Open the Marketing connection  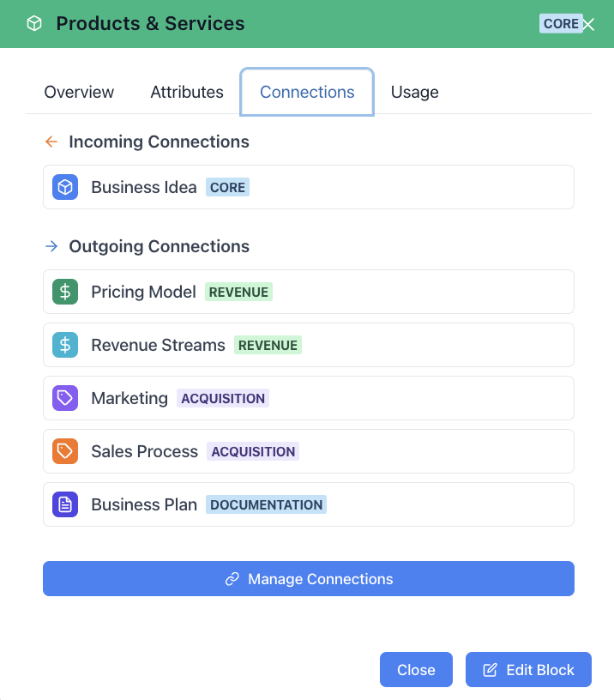pos(309,398)
